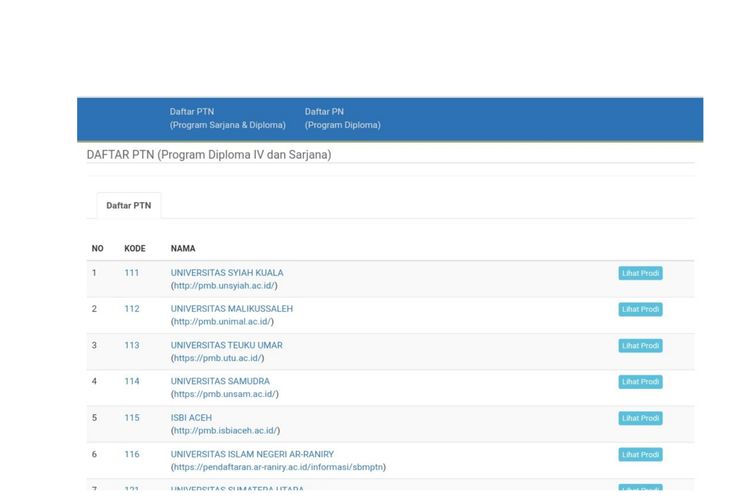Click Lihat Prodi for UIN Ar-Raniry
The width and height of the screenshot is (750, 500).
[x=640, y=455]
